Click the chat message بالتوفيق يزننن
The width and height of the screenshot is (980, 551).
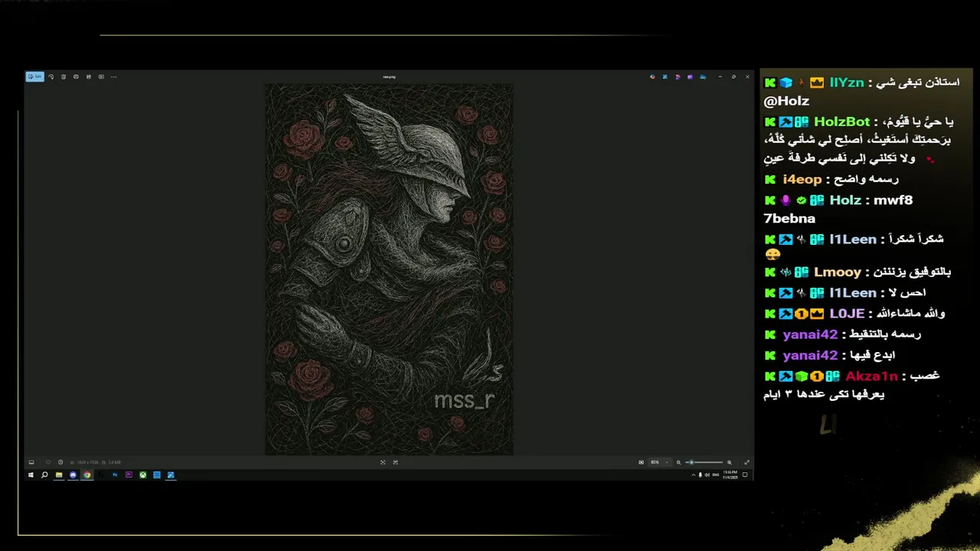coord(913,272)
